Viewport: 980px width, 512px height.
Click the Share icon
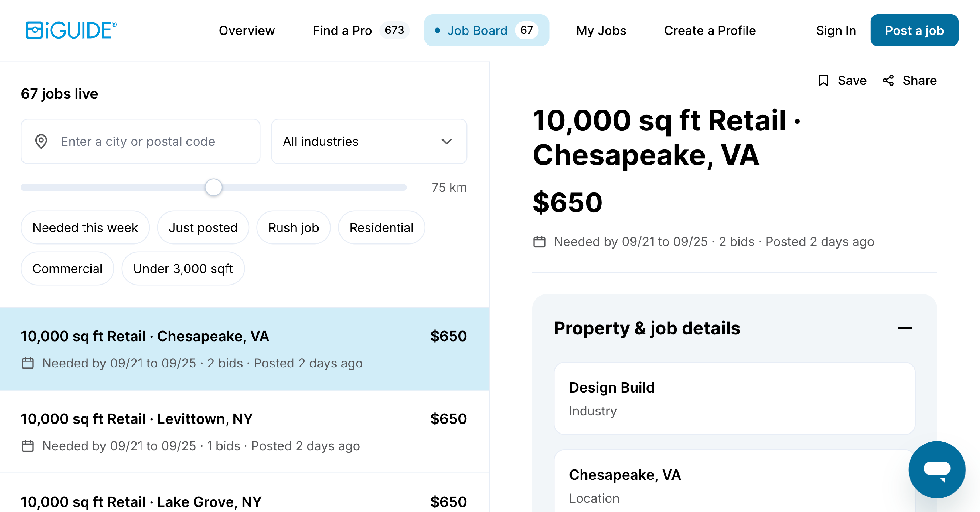[x=888, y=81]
